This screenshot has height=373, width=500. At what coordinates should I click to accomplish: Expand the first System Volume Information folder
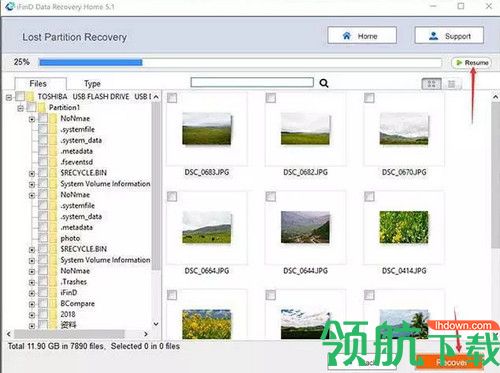coord(32,184)
